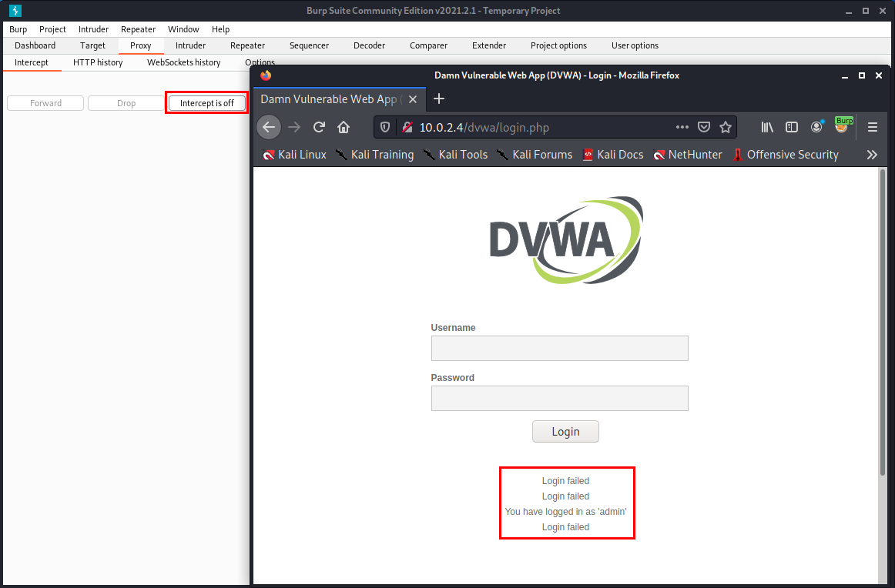The height and width of the screenshot is (588, 895).
Task: Click the insecure connection padlock icon
Action: coord(407,127)
